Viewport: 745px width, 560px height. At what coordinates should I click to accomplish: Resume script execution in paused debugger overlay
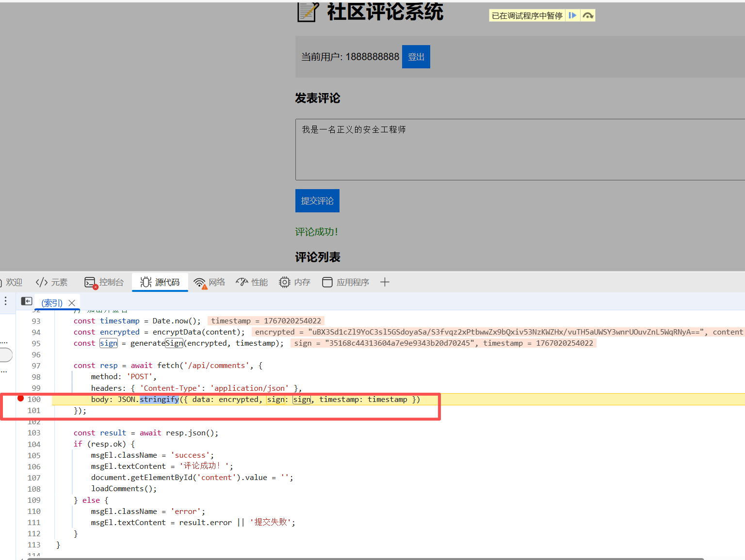572,16
